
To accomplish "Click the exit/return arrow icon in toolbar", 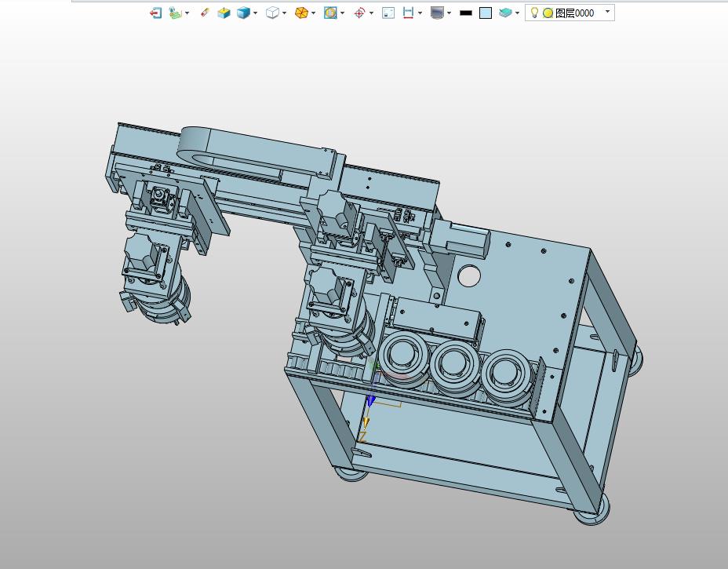I will [x=155, y=13].
